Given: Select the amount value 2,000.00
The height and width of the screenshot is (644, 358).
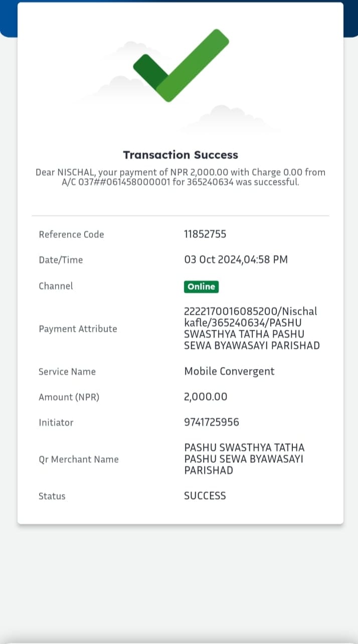Looking at the screenshot, I should (x=206, y=397).
